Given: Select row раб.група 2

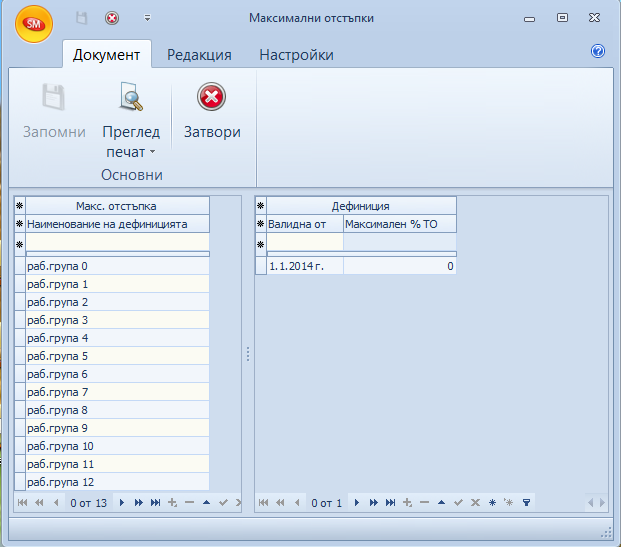Looking at the screenshot, I should pyautogui.click(x=118, y=302).
